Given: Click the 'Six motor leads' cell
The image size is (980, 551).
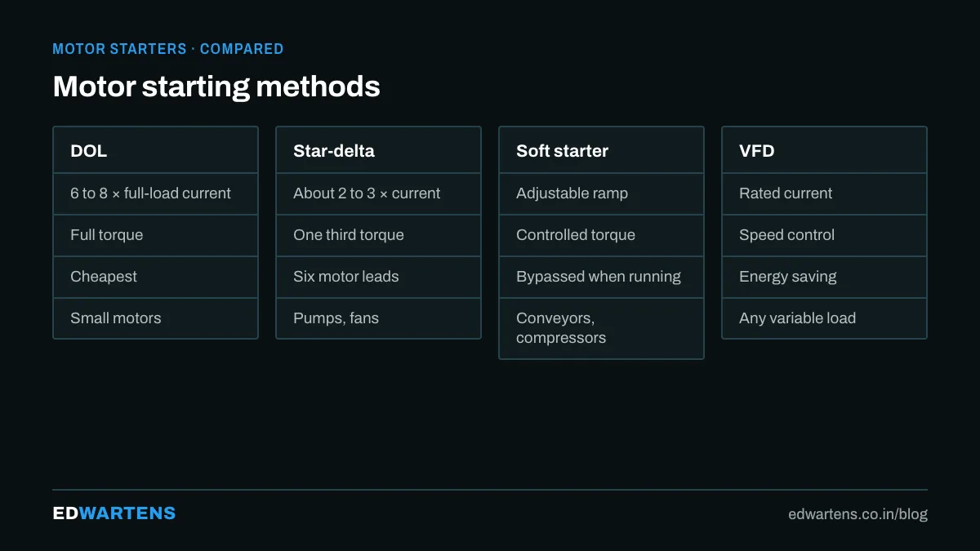Looking at the screenshot, I should tap(378, 278).
